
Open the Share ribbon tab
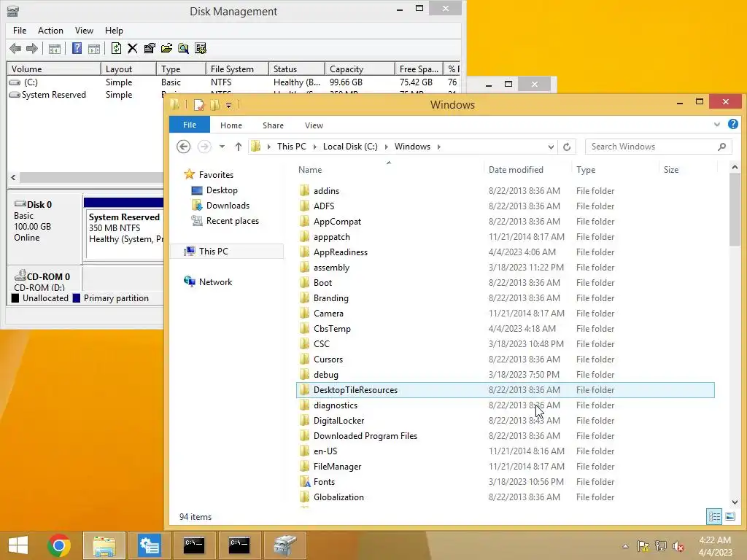pos(273,125)
